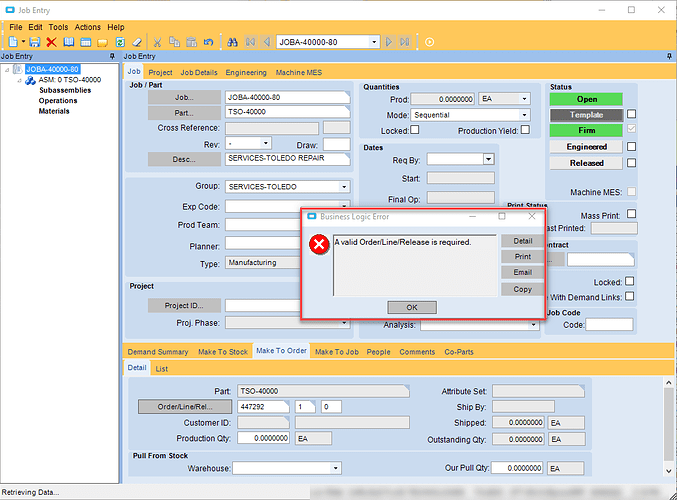Open the EA unit dropdown beside Prod

click(524, 99)
